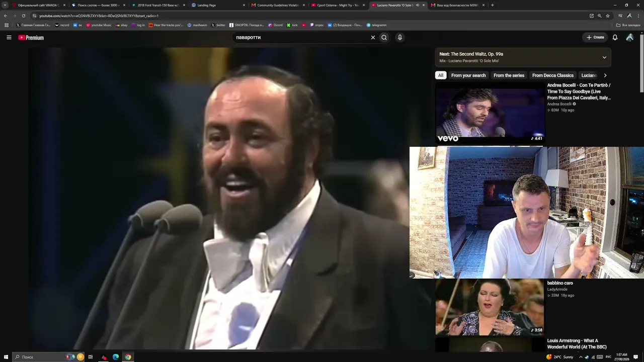
Task: Open YouTube notifications bell
Action: point(615,37)
